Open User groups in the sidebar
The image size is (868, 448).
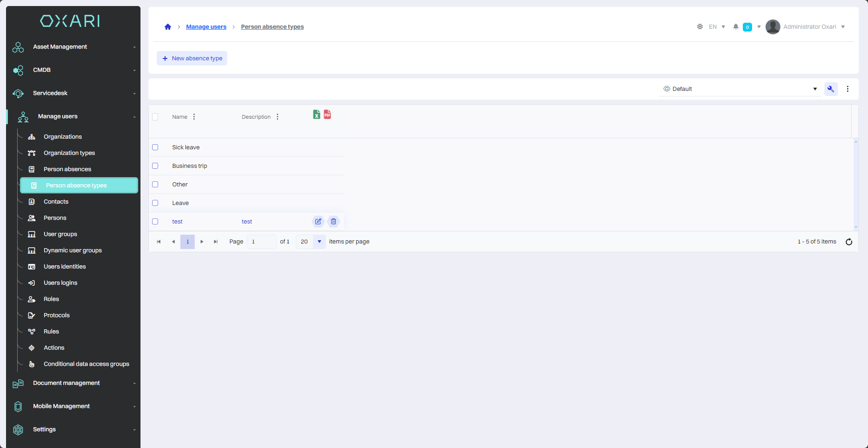point(60,234)
